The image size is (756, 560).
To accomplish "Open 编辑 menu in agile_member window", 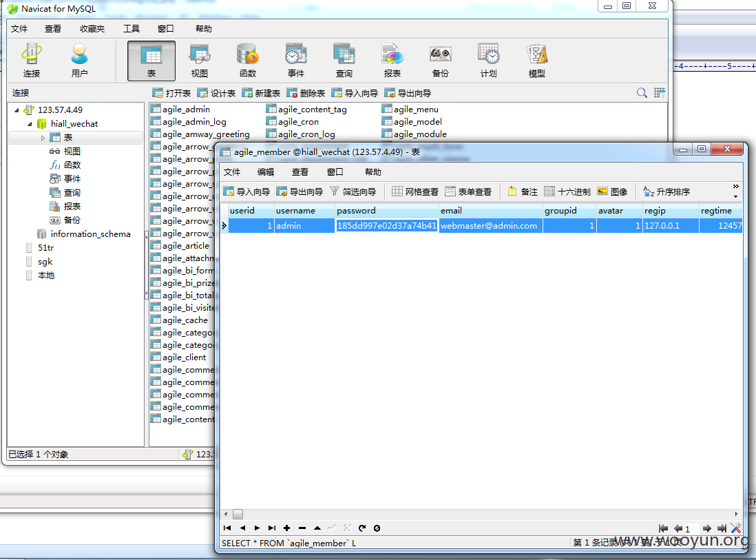I will [265, 172].
